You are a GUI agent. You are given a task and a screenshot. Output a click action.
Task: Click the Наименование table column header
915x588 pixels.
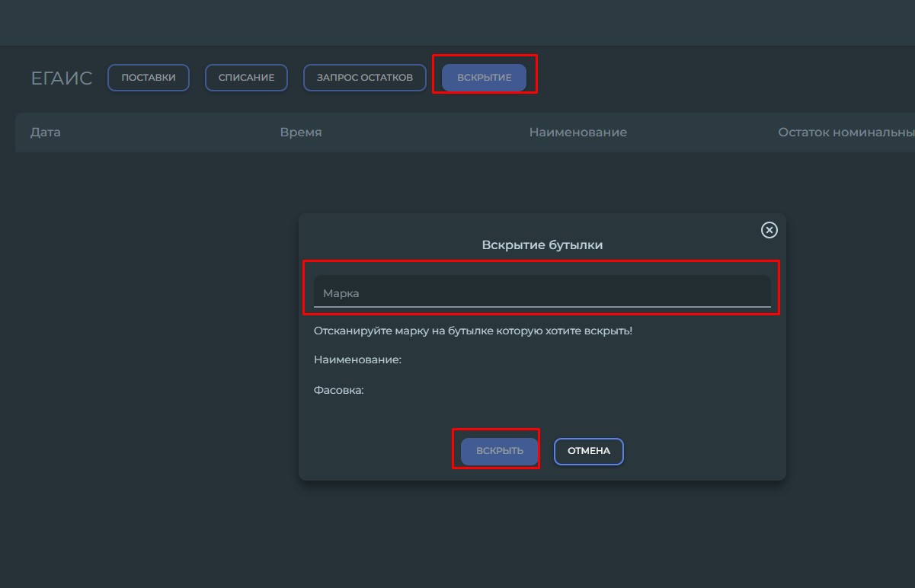(577, 133)
